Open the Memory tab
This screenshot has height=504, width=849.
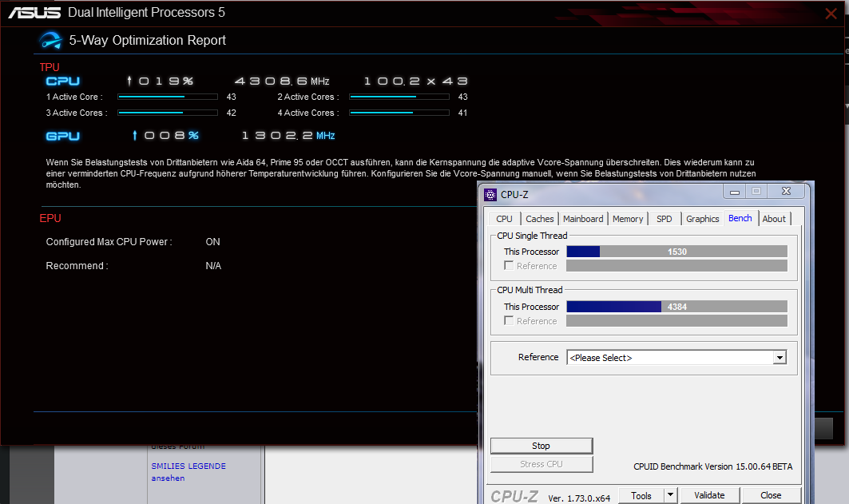[628, 219]
